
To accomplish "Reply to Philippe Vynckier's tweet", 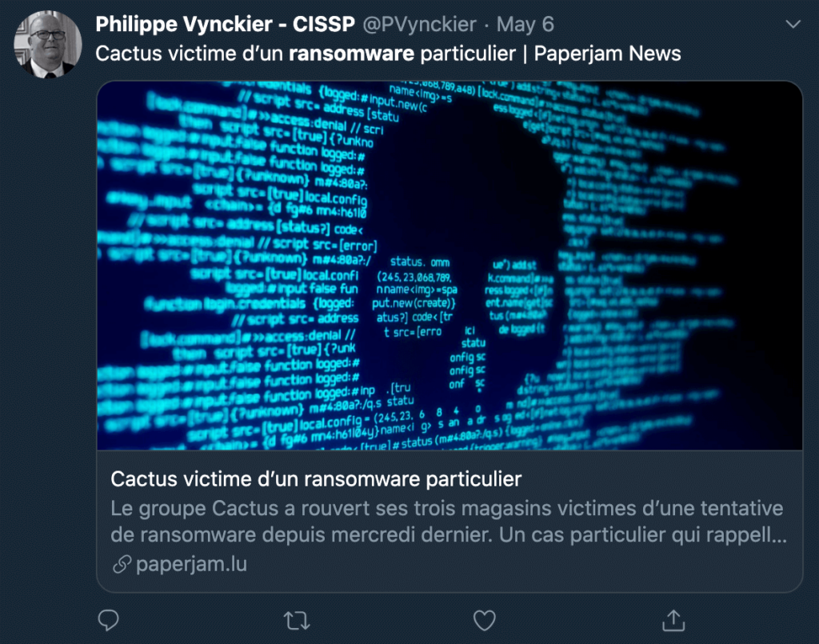I will [108, 621].
